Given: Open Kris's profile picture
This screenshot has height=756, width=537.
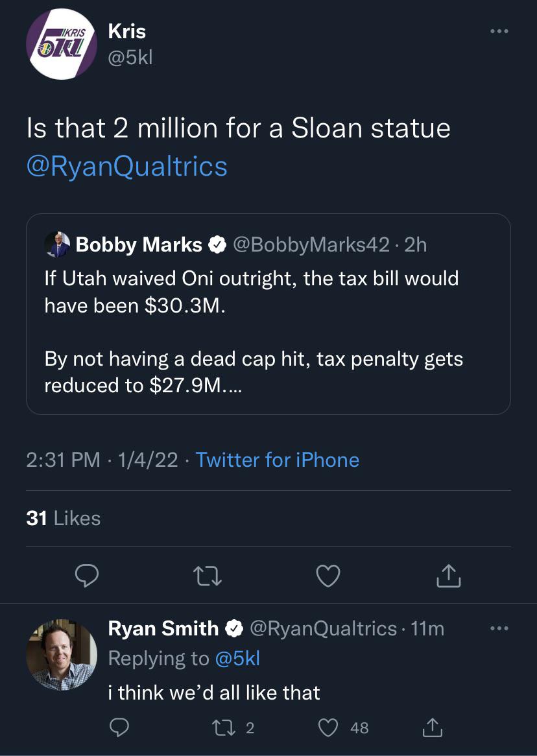Looking at the screenshot, I should click(x=61, y=44).
